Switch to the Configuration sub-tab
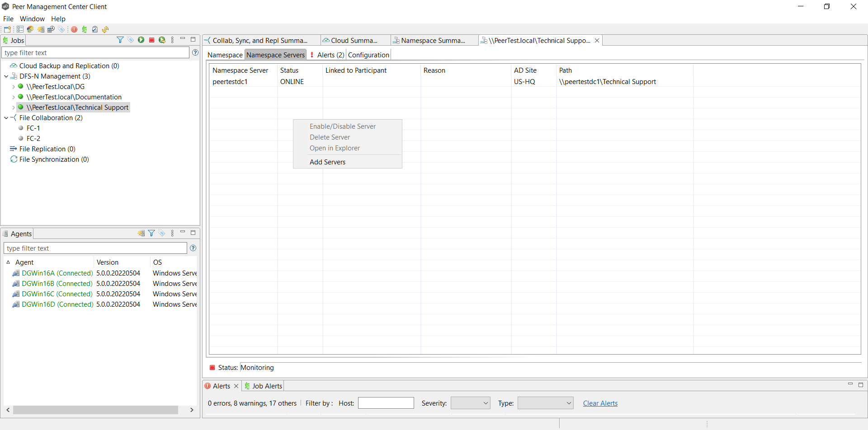868x430 pixels. (x=368, y=55)
